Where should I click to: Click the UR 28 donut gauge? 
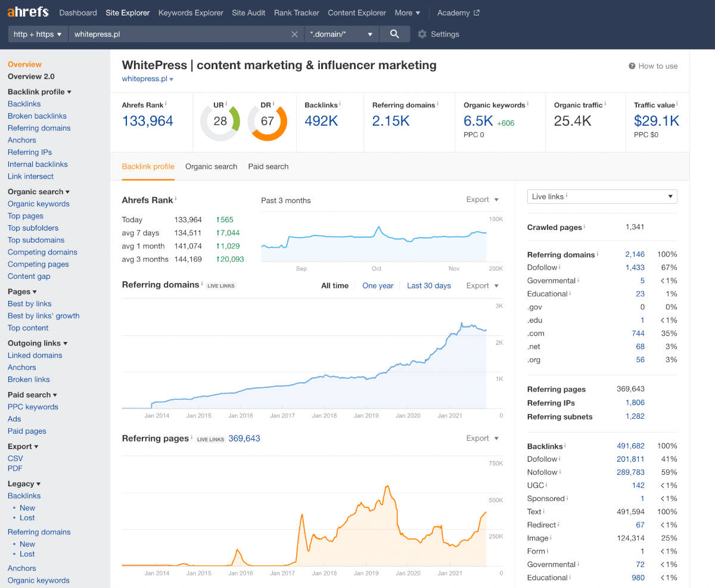pos(220,121)
